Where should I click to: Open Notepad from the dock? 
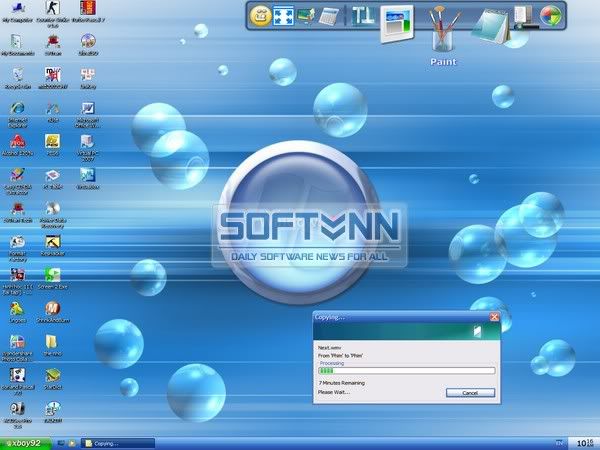coord(491,27)
